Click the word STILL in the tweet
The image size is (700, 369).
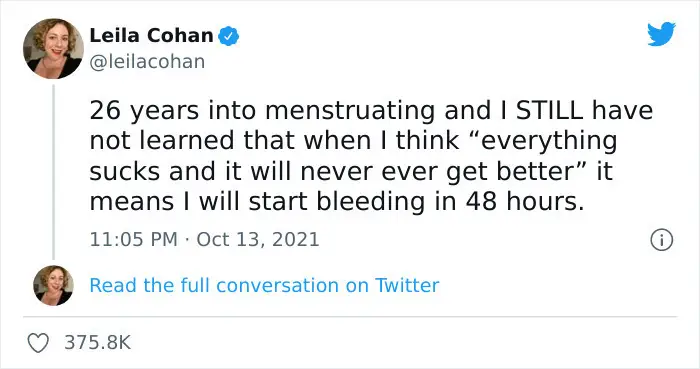coord(550,110)
